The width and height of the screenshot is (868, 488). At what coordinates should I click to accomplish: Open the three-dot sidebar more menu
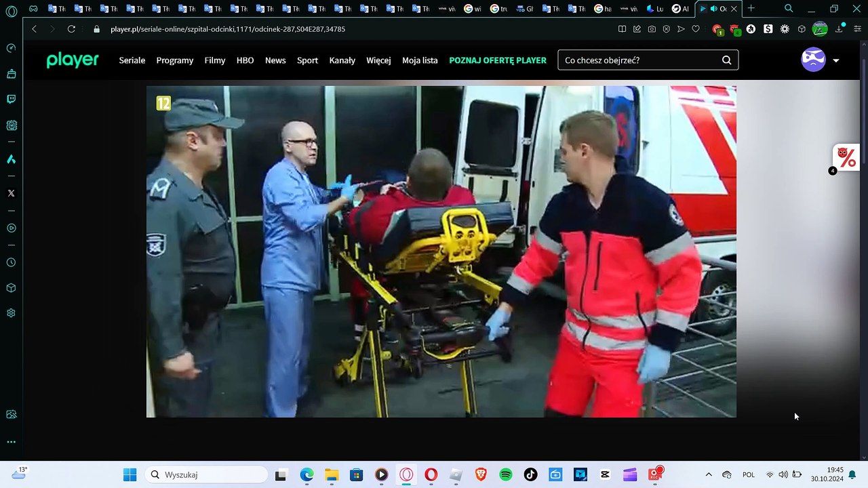(11, 442)
